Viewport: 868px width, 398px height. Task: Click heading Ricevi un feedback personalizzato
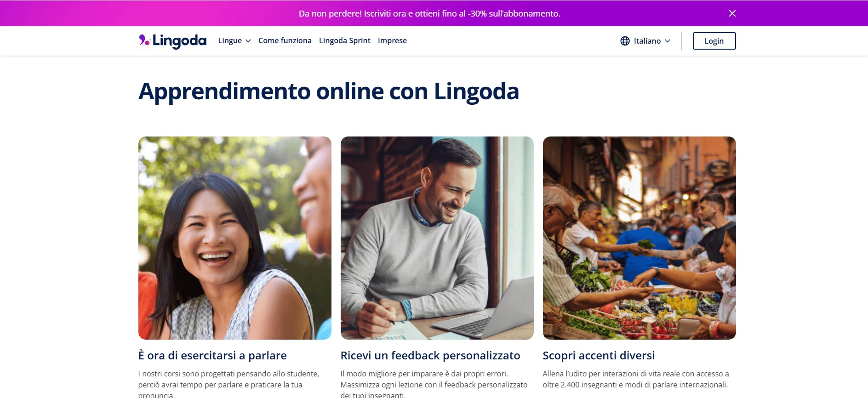click(x=430, y=355)
